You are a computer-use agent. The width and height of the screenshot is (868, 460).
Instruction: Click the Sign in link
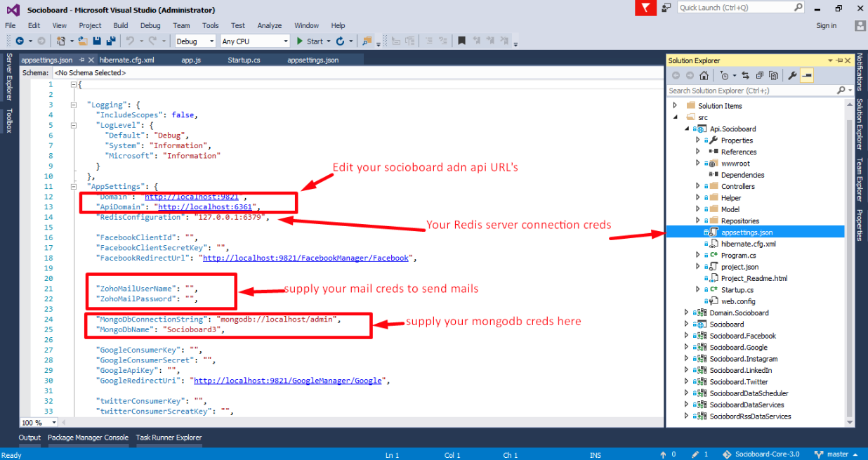[x=827, y=26]
